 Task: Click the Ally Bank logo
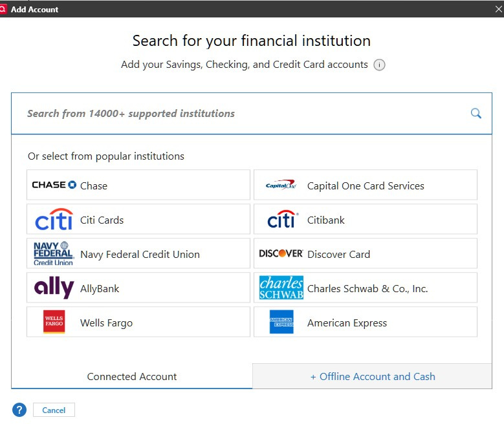[54, 288]
